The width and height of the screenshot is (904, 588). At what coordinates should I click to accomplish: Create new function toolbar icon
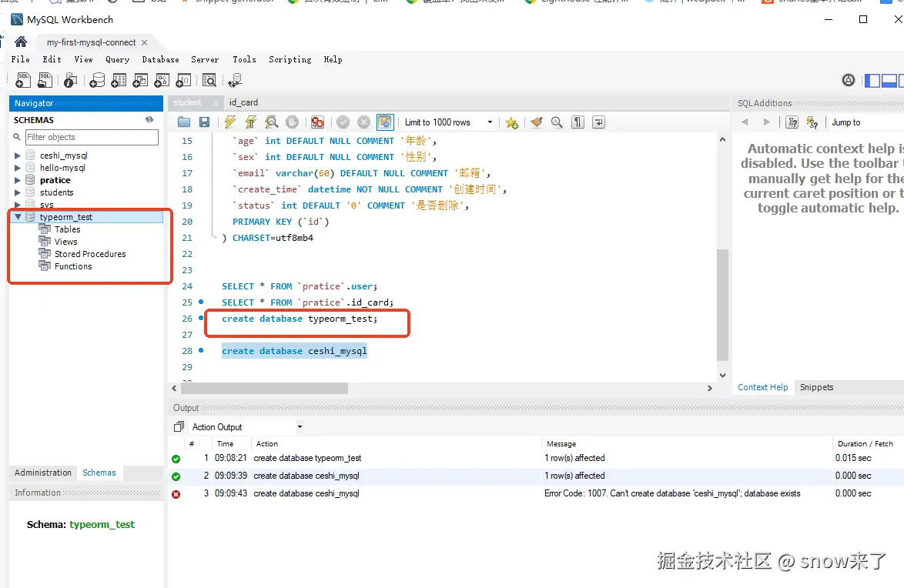183,80
